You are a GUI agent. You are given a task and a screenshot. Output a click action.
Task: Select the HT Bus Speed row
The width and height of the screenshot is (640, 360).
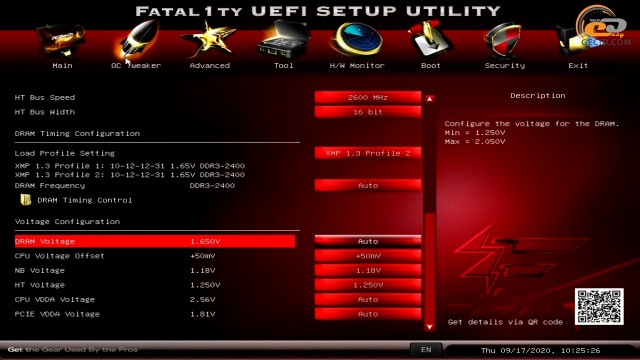click(155, 97)
